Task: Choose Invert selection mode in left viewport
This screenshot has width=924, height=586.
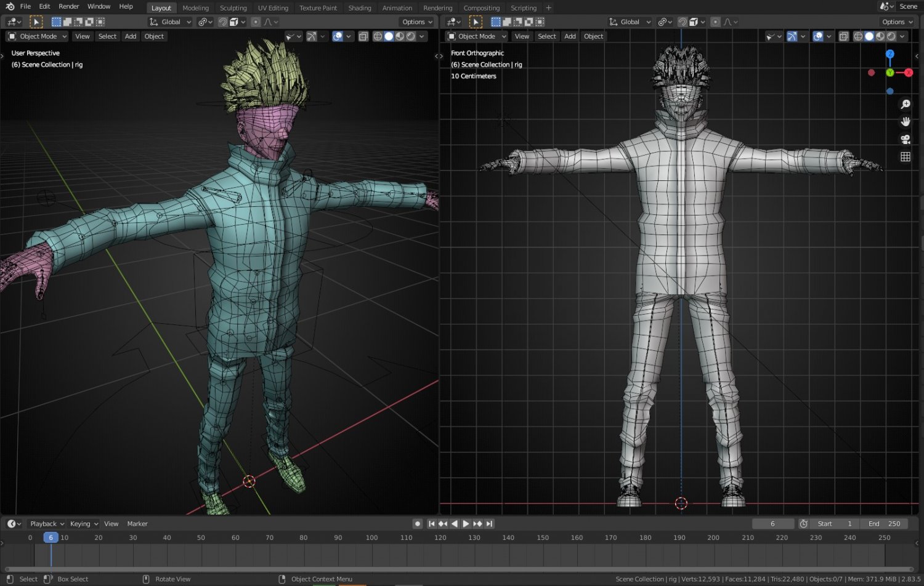Action: point(89,22)
